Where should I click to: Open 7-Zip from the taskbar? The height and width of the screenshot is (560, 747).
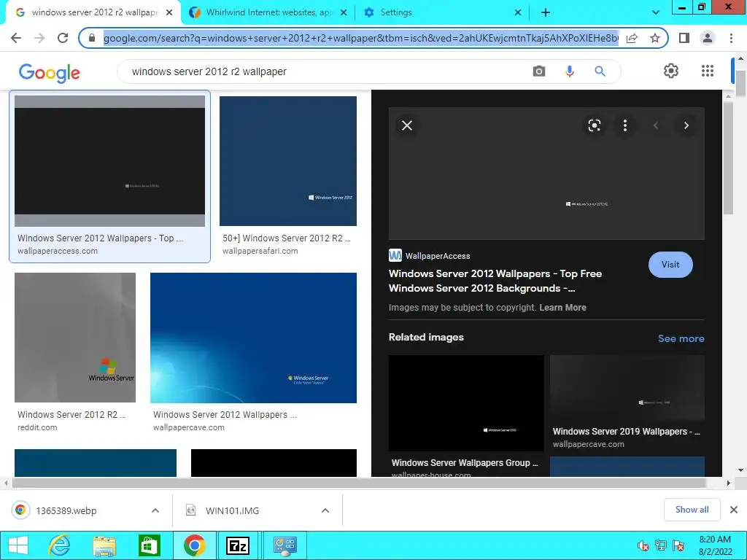pyautogui.click(x=237, y=545)
